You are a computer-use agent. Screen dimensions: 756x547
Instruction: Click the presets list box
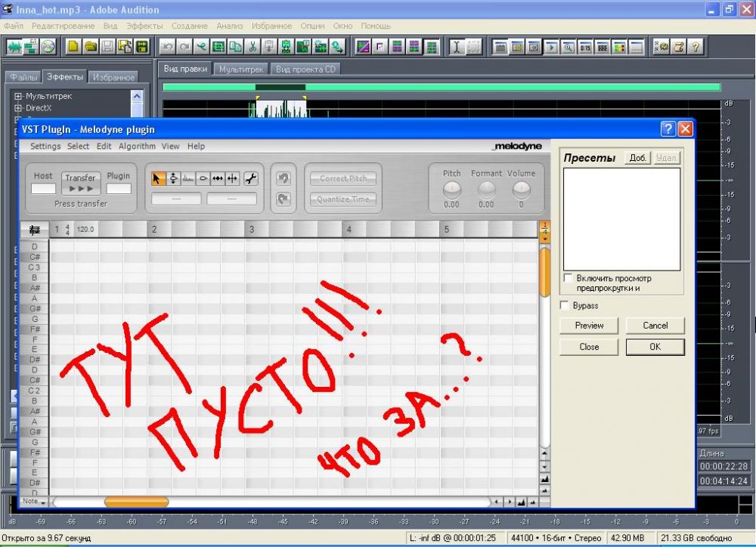[621, 219]
